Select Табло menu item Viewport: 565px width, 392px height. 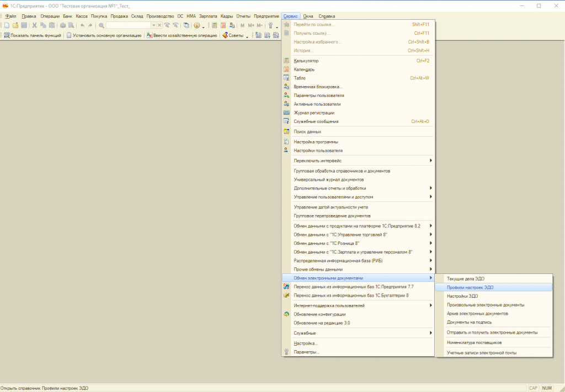(x=358, y=78)
